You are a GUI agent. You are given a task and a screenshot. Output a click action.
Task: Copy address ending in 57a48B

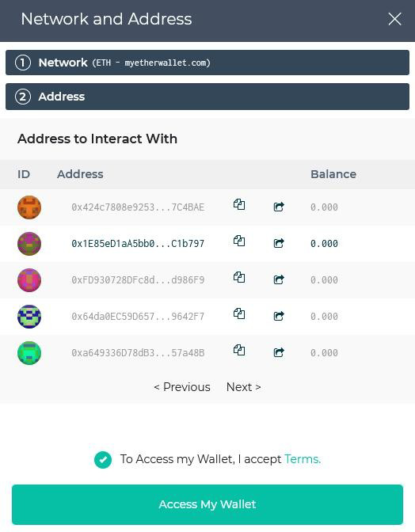[x=239, y=350]
